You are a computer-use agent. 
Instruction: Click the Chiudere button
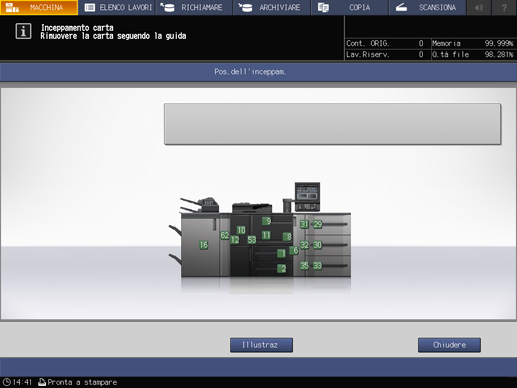[x=449, y=345]
